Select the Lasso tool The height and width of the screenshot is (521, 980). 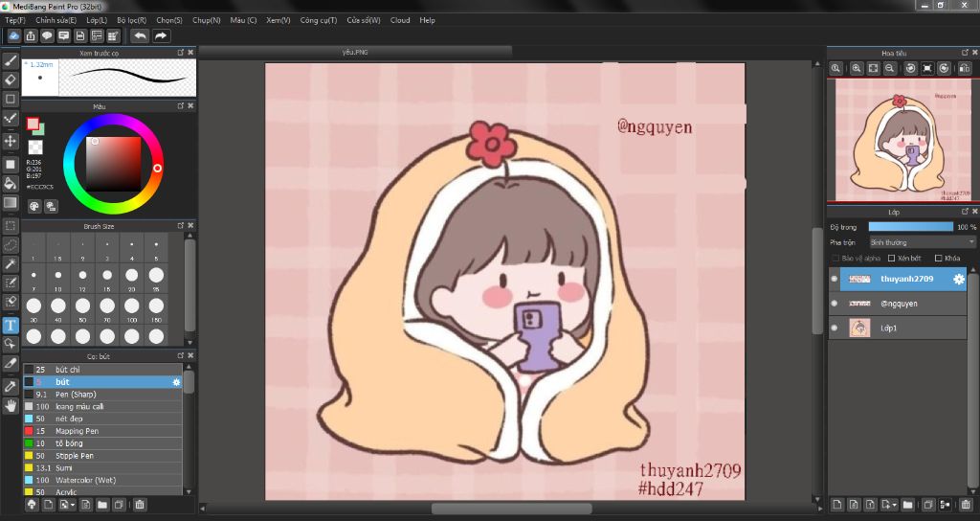click(10, 244)
